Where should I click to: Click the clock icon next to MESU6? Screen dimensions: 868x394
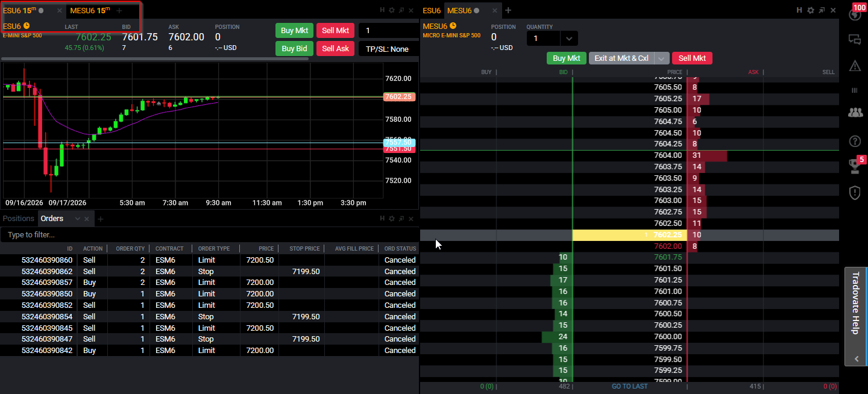(x=453, y=26)
